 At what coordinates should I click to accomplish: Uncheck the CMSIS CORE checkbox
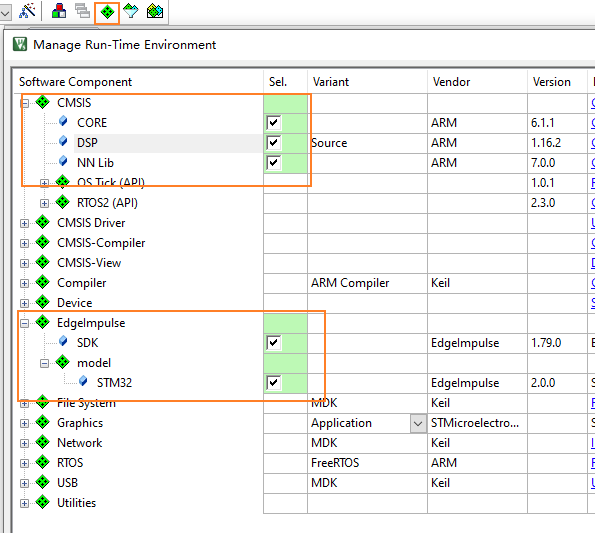(x=274, y=123)
